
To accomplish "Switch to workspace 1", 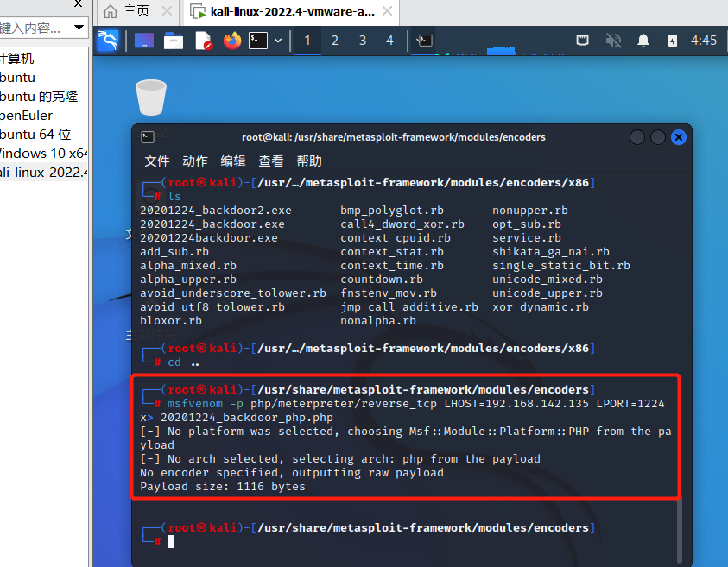I will (x=307, y=41).
